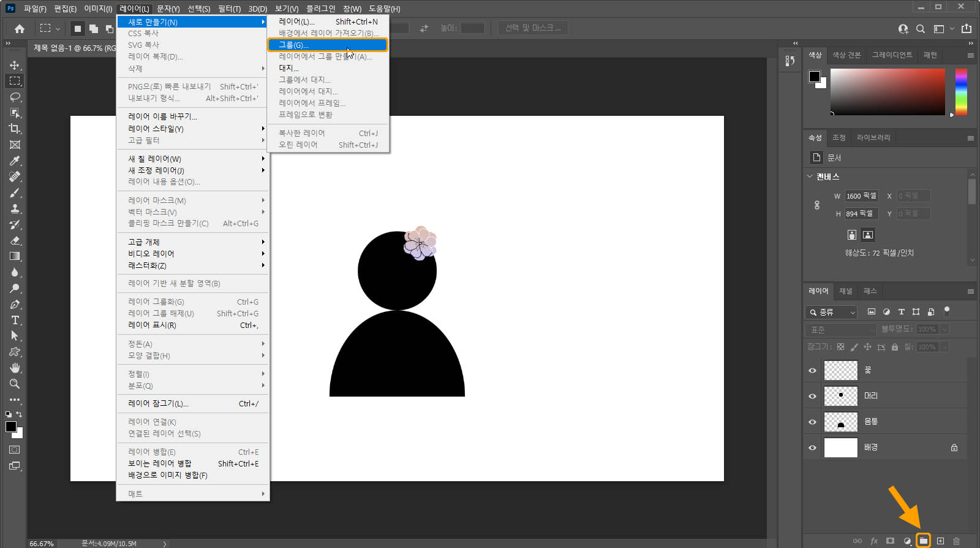
Task: Collapse the 캔버스 section chevron
Action: pos(810,176)
